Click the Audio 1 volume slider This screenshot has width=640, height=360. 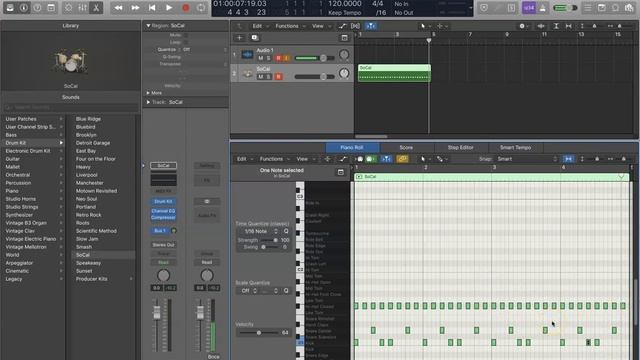coord(315,58)
